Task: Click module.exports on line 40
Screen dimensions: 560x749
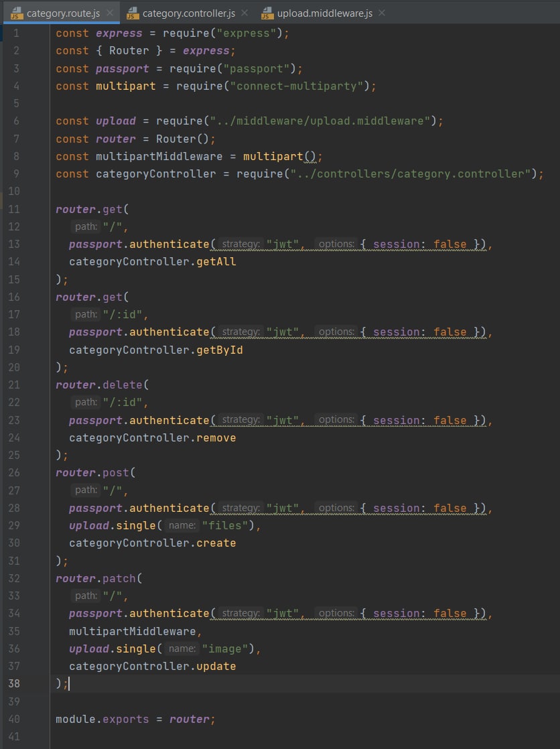Action: 102,720
